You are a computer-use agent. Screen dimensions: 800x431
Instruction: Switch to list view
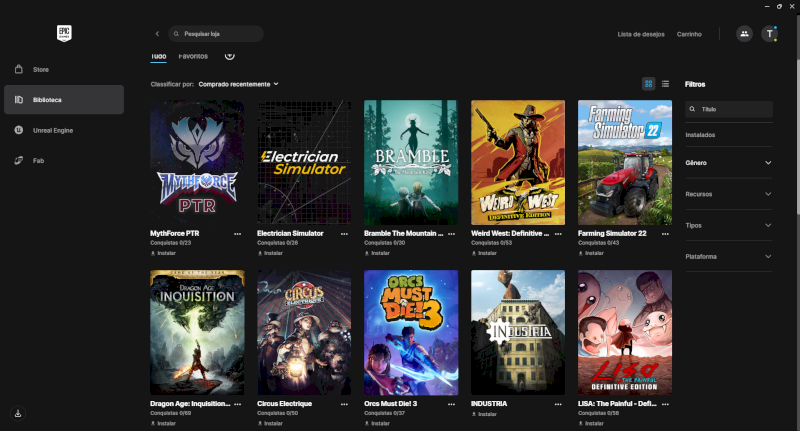point(665,84)
